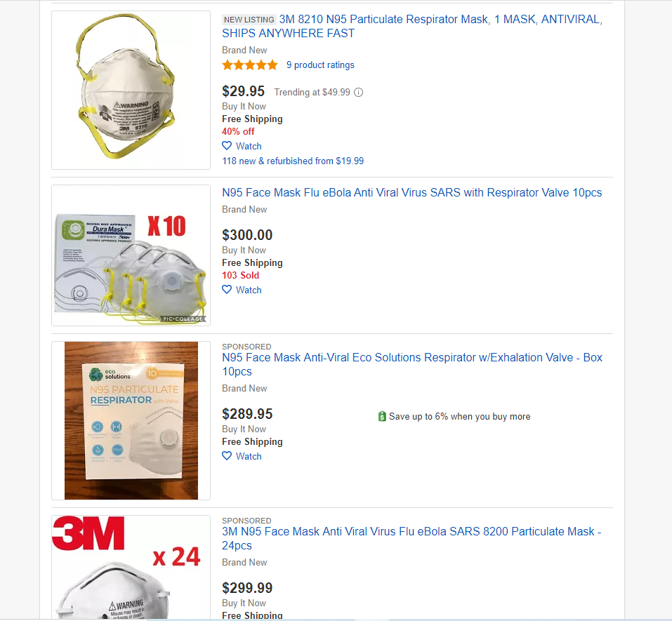This screenshot has height=621, width=672.
Task: Click the info icon beside Trending at $49.99
Action: [359, 92]
